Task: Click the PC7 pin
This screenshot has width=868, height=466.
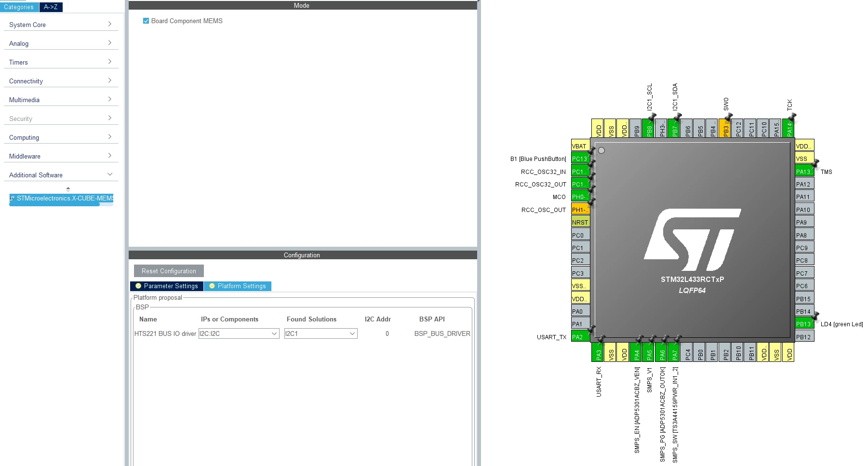Action: tap(804, 273)
